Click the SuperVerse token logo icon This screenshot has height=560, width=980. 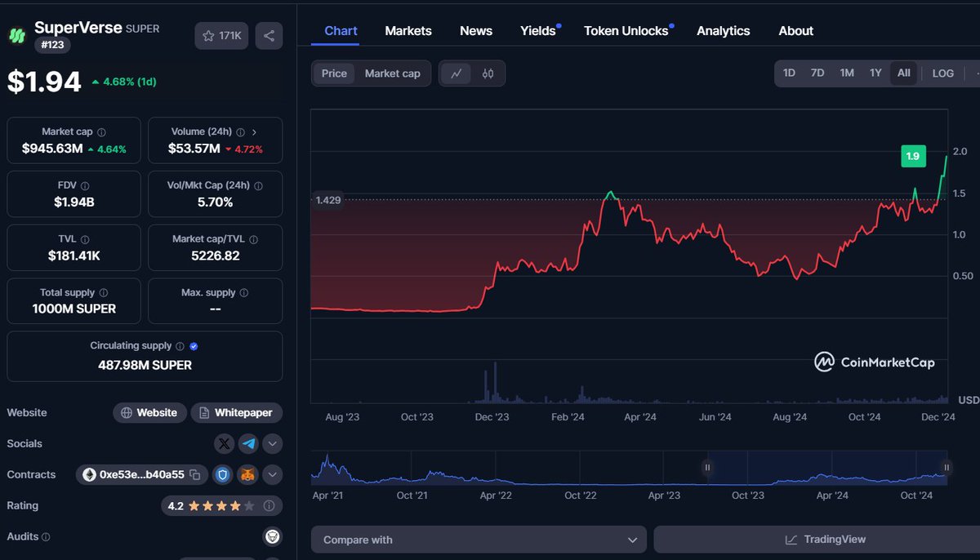tap(16, 35)
